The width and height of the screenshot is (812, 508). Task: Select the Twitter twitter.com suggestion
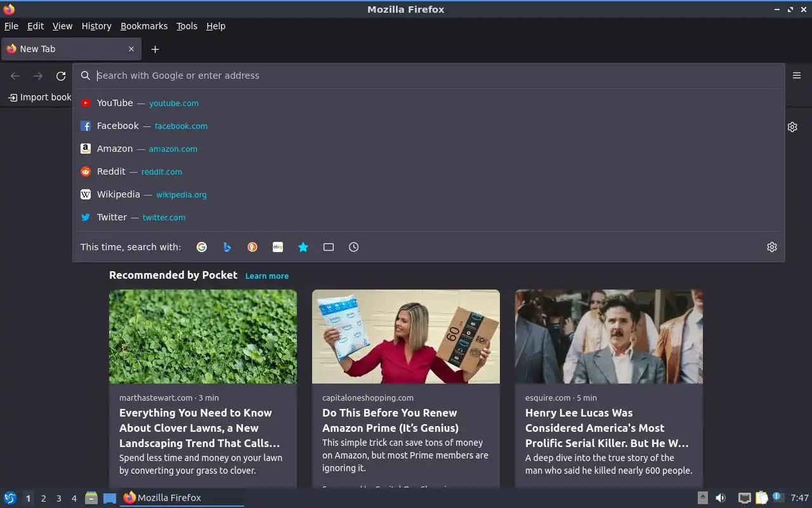tap(429, 217)
